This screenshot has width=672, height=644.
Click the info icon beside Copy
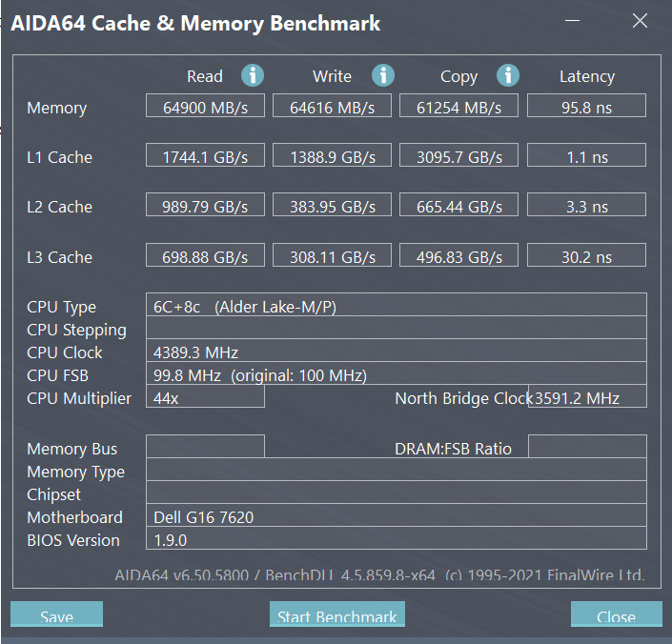click(x=508, y=76)
